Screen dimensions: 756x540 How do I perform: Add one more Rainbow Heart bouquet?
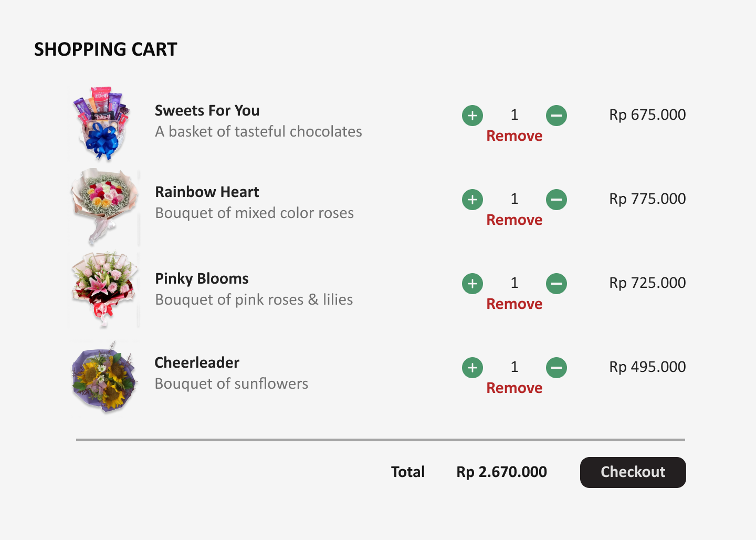pos(472,200)
